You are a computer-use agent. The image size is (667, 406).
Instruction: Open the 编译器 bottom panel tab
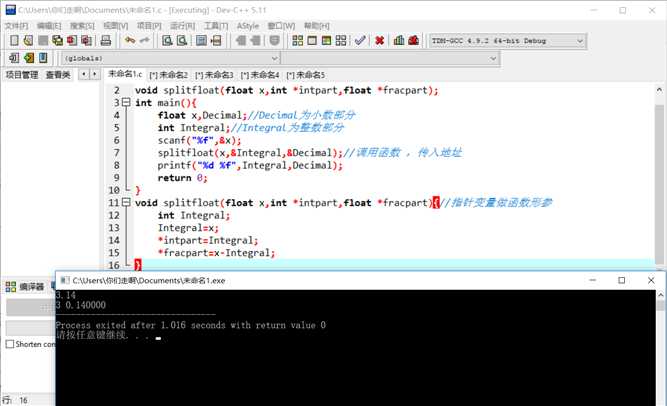25,286
